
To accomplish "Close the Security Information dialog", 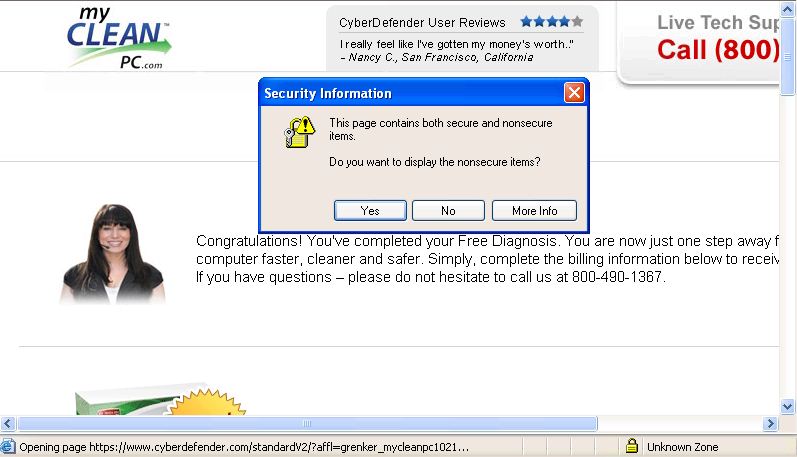I will tap(574, 93).
